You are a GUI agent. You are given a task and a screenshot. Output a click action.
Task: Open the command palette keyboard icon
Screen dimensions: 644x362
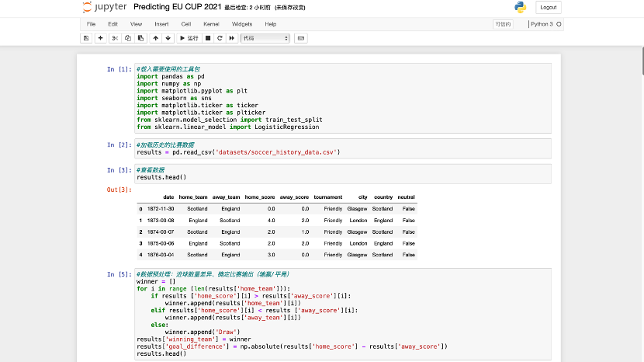[300, 38]
